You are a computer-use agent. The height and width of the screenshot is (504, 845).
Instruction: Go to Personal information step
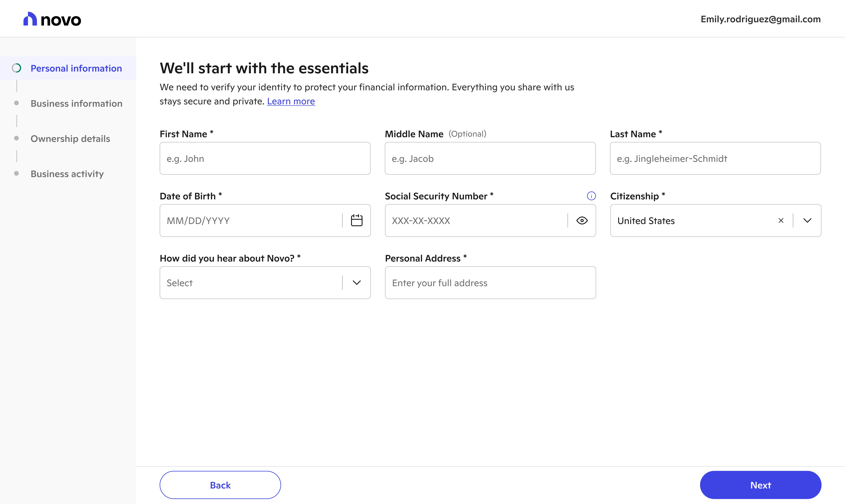[x=76, y=68]
